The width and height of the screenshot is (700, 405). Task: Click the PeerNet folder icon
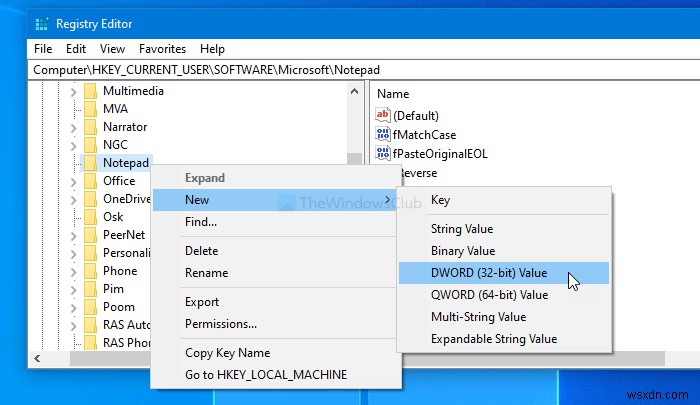[x=91, y=235]
